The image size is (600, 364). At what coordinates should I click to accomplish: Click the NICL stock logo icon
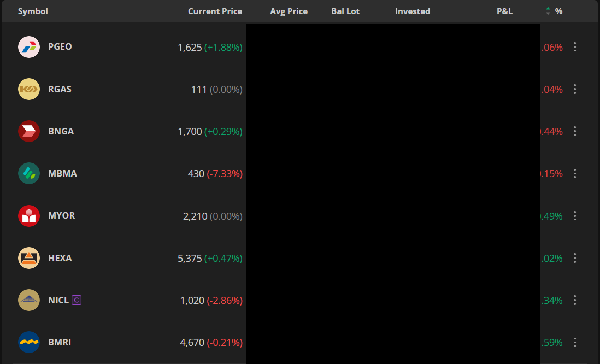[29, 300]
